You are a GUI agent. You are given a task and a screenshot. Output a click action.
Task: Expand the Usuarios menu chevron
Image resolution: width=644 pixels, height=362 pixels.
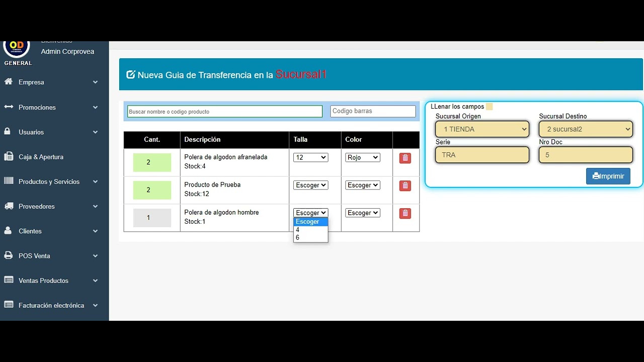pyautogui.click(x=95, y=132)
